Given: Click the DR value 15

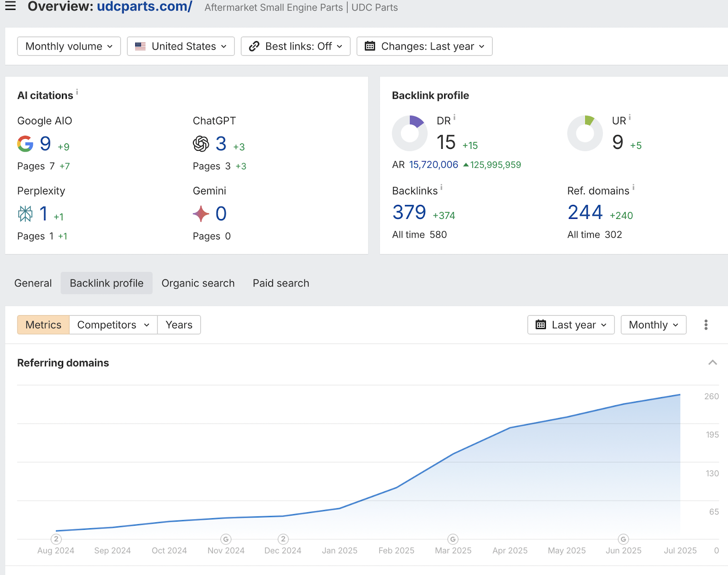Looking at the screenshot, I should [446, 142].
